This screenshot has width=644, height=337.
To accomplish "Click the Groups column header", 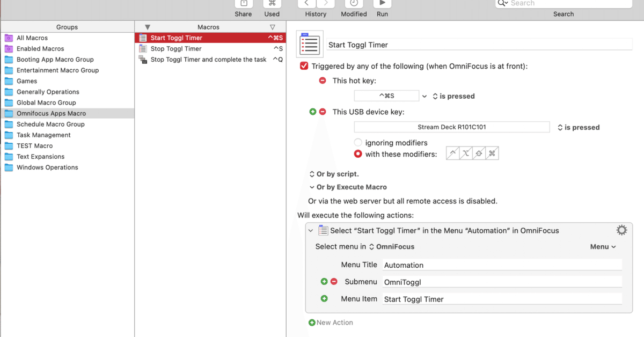I will 67,27.
